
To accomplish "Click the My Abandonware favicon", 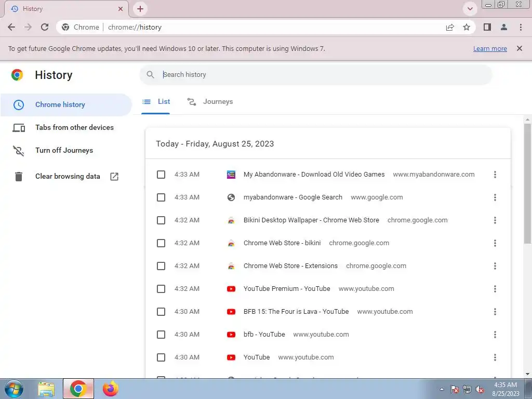I will click(231, 175).
